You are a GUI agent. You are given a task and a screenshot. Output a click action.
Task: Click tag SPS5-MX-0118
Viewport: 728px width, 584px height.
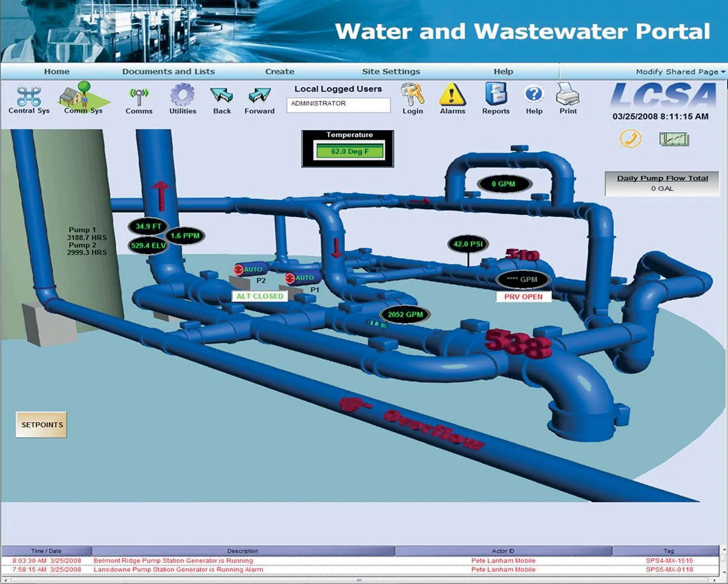[x=669, y=569]
